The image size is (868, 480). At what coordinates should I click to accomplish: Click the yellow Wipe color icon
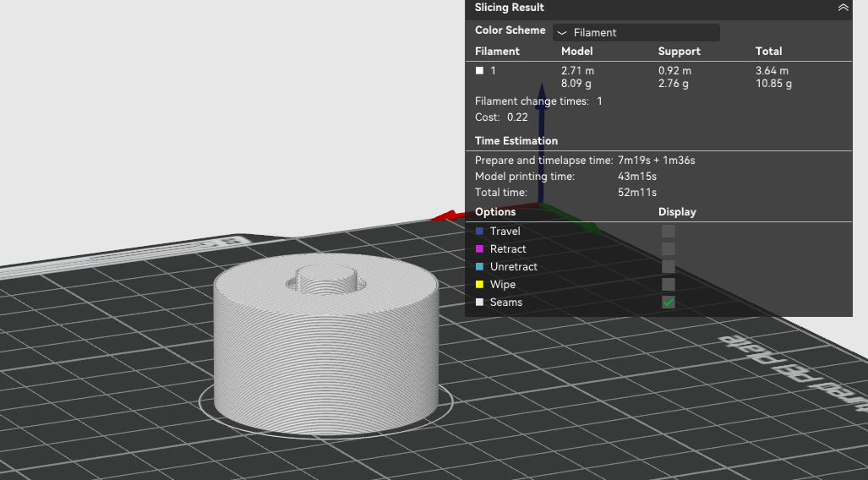[x=479, y=285]
